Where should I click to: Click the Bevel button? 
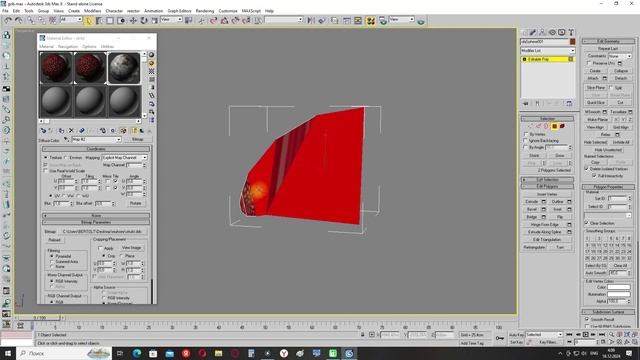pyautogui.click(x=531, y=209)
